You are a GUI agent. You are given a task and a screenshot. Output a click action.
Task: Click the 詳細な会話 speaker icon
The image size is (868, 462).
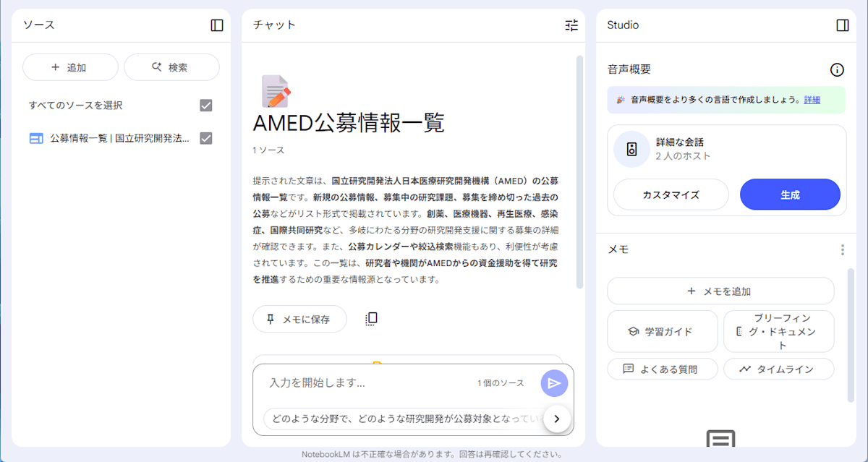coord(631,150)
